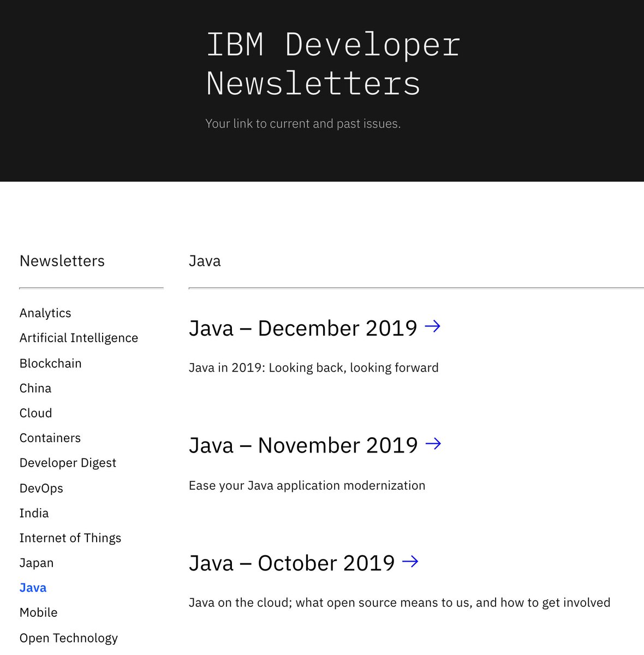Open the Containers newsletter category
Viewport: 644px width, 655px height.
(x=50, y=438)
